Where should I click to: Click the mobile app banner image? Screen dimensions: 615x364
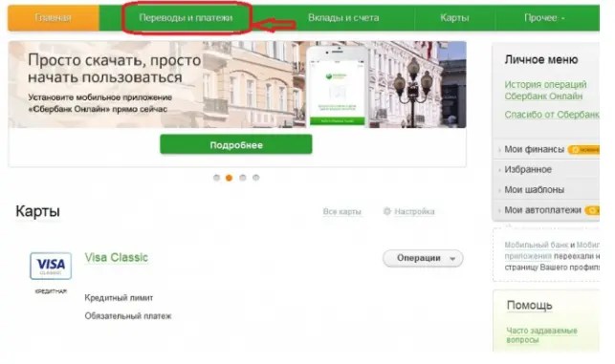point(237,85)
